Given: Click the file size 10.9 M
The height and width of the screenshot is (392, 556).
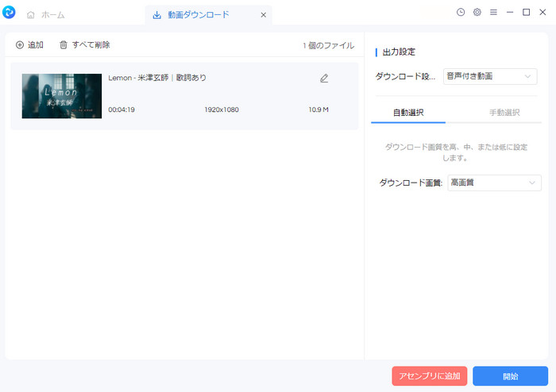Looking at the screenshot, I should coord(319,110).
